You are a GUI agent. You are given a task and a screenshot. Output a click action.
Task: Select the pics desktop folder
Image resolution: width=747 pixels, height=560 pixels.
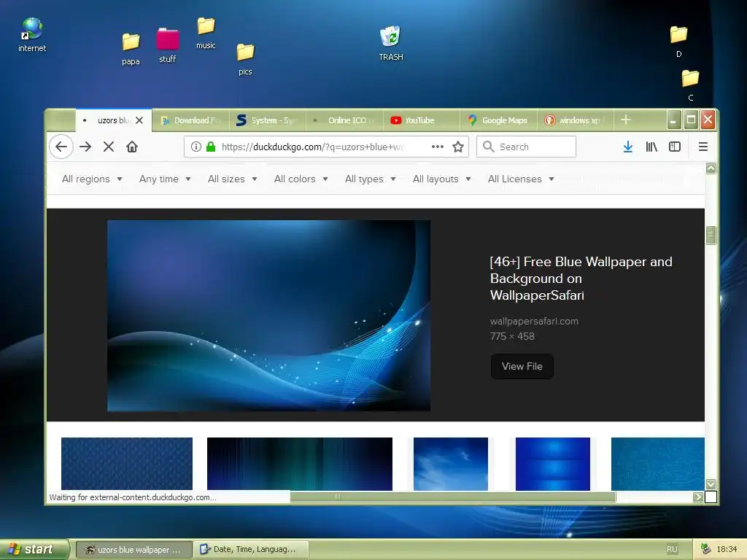coord(245,58)
